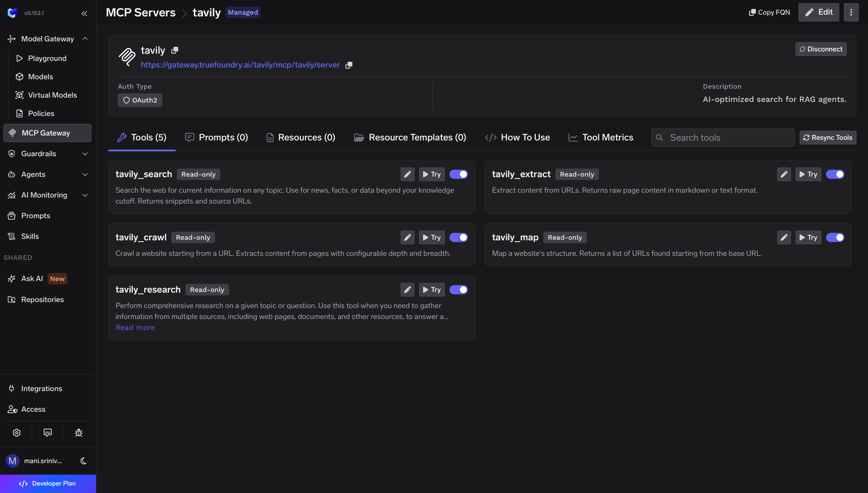Try the tavily_search tool
Viewport: 868px width, 493px height.
(x=432, y=174)
